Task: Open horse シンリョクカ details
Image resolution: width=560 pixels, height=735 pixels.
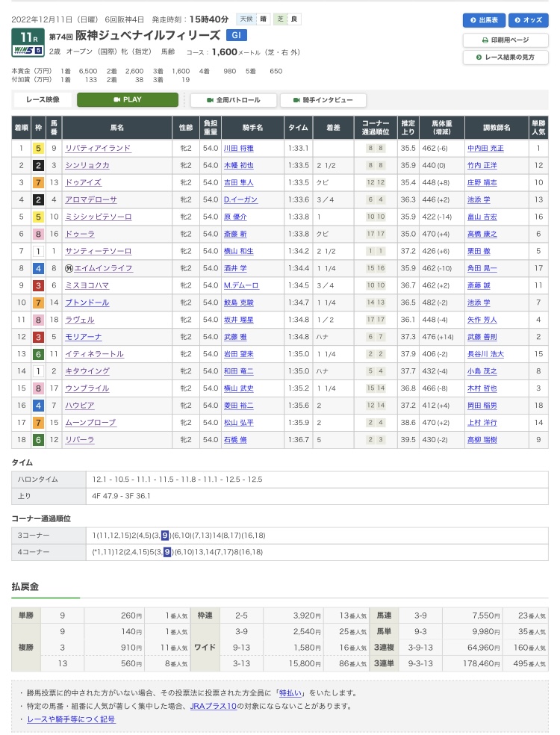Action: (x=87, y=166)
